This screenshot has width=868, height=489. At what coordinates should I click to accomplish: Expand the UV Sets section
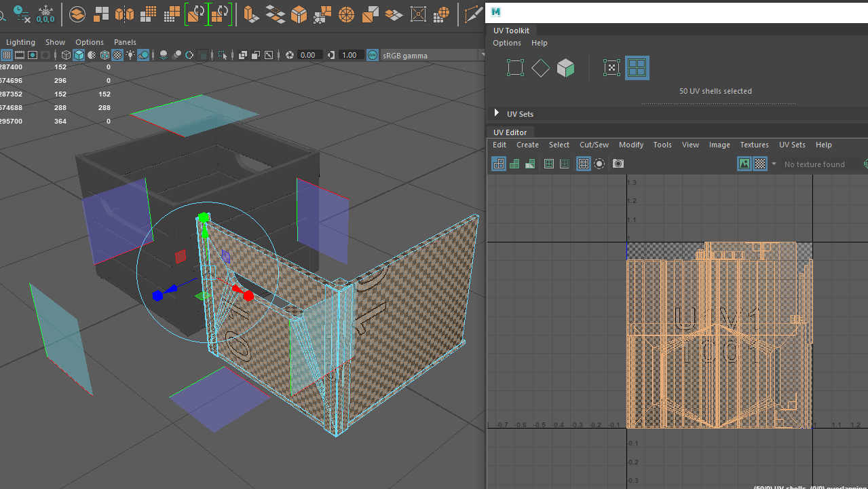click(x=497, y=113)
